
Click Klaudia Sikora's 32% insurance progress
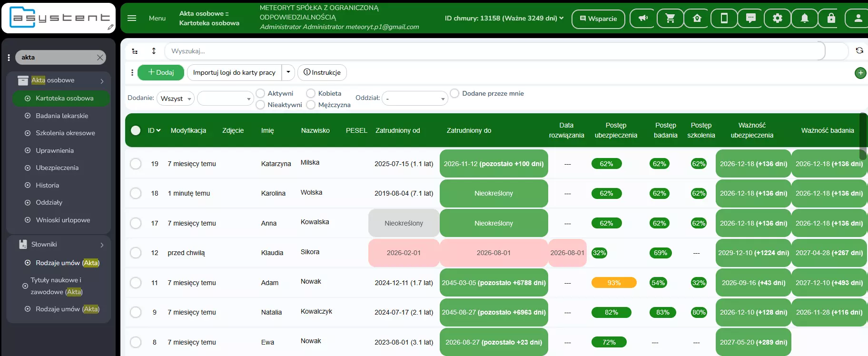[x=599, y=253]
